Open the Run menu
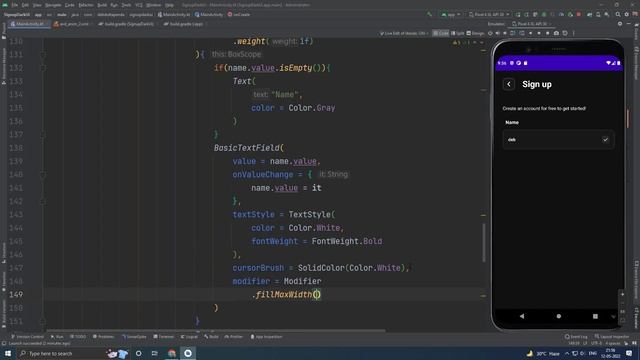640x360 pixels. coord(114,5)
